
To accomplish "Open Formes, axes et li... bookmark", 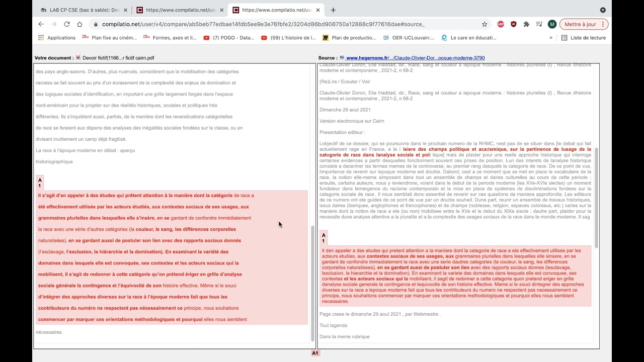I will click(x=170, y=38).
